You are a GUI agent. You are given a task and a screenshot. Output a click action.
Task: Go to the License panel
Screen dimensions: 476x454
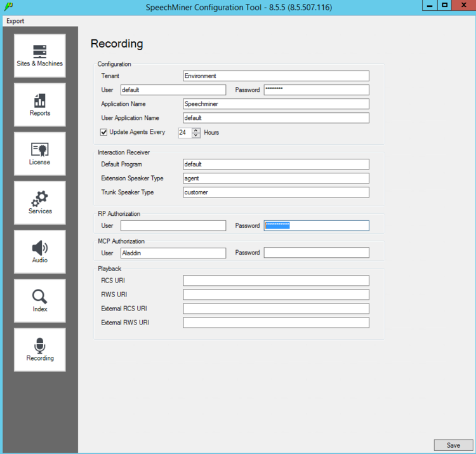tap(39, 154)
